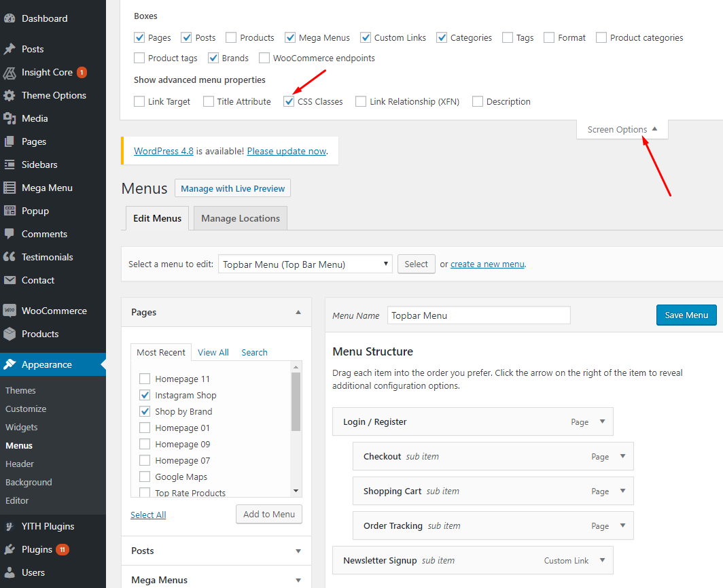Expand Order Tracking sub item
723x588 pixels.
622,525
